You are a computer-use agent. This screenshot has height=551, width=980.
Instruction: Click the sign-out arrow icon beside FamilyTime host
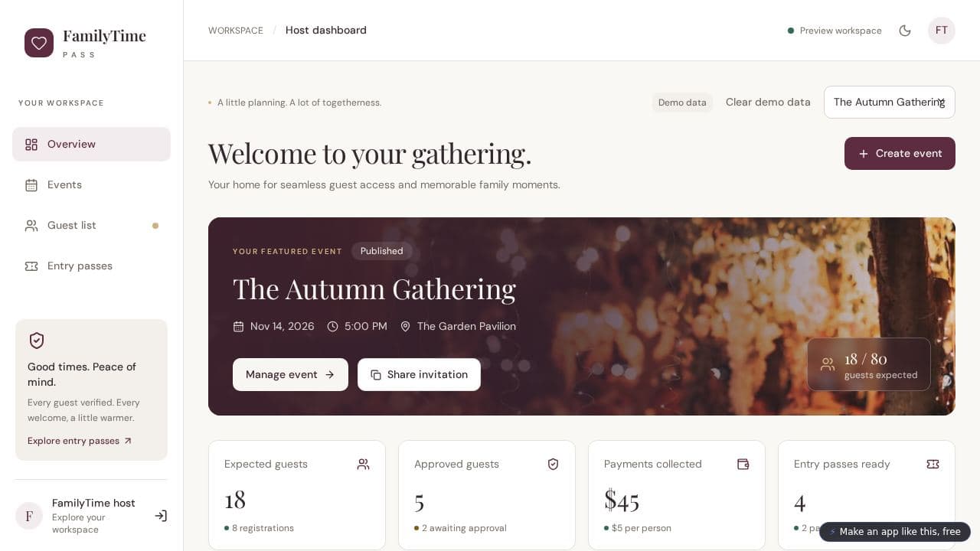point(161,516)
